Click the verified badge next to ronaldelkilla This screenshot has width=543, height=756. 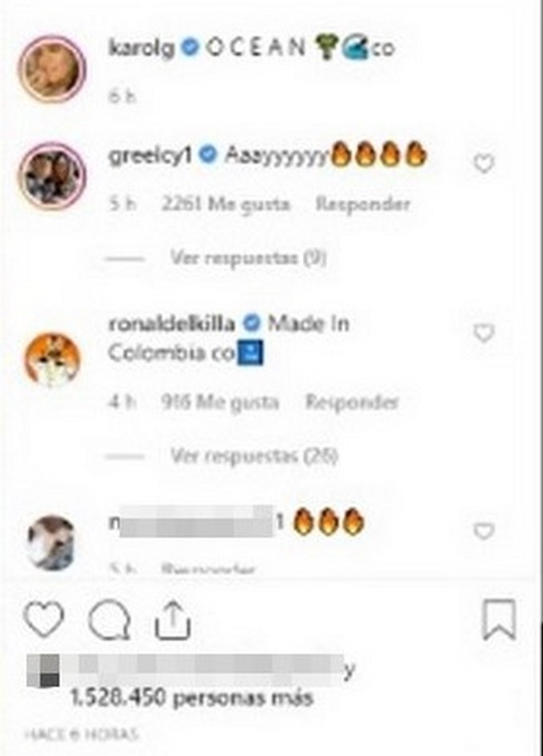pos(252,324)
